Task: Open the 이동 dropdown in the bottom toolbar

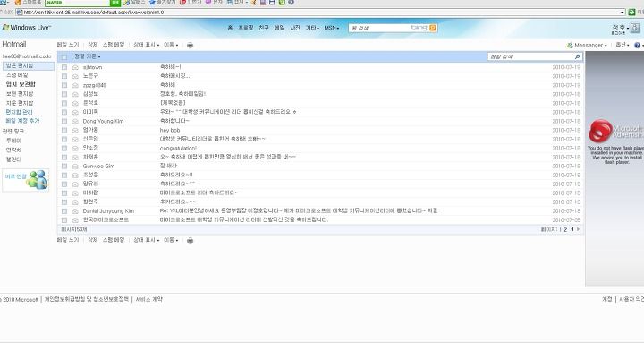Action: (x=171, y=240)
